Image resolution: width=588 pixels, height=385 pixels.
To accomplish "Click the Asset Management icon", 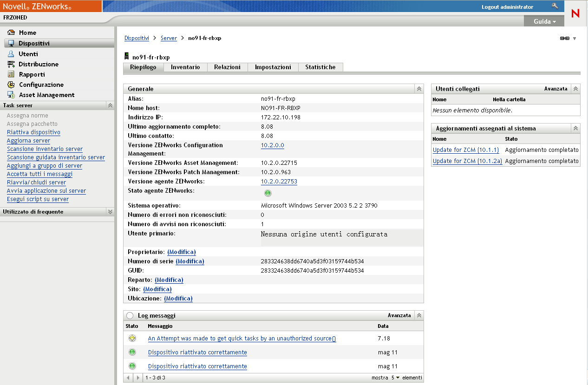I will tap(11, 95).
